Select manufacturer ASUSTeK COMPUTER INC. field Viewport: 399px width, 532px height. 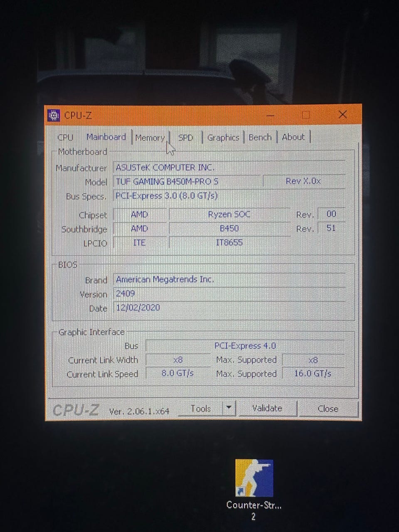[x=229, y=167]
